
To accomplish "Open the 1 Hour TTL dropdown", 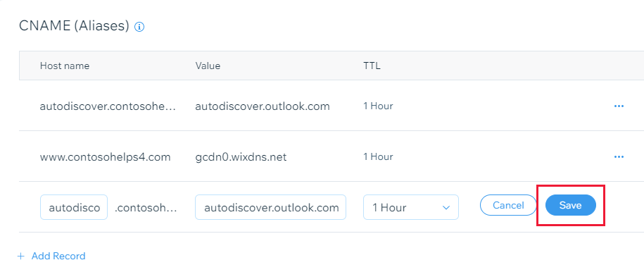I will [x=411, y=207].
